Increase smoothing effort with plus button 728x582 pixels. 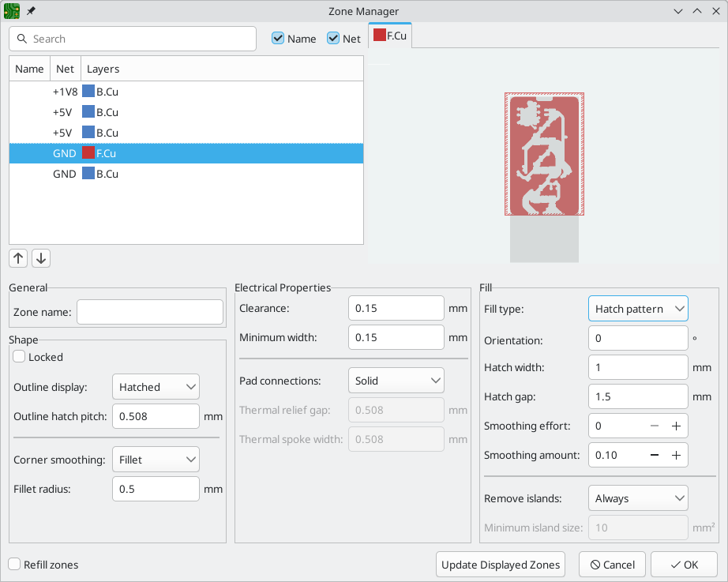(676, 426)
